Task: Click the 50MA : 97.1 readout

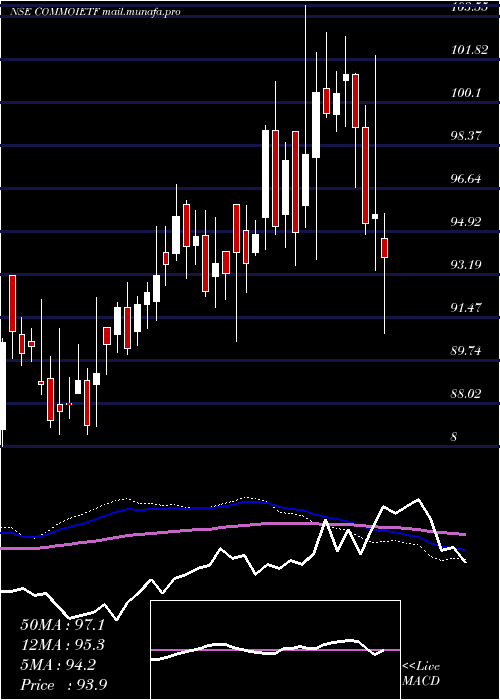Action: point(62,625)
